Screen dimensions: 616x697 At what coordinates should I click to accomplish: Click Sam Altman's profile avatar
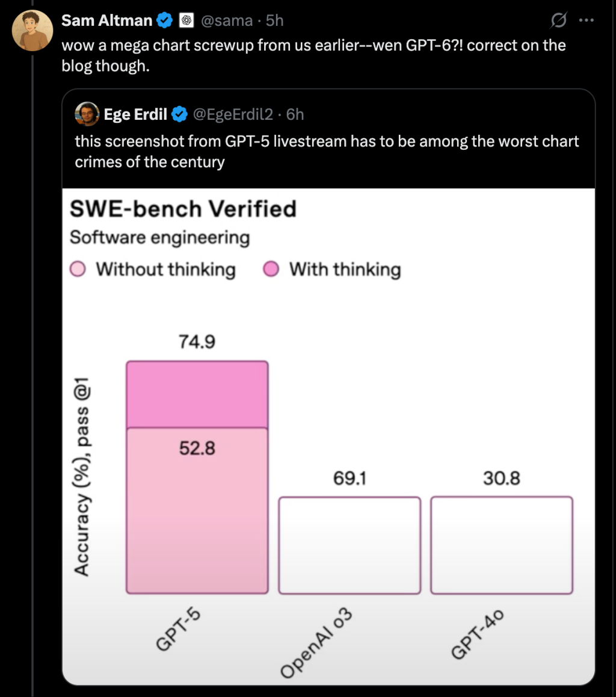32,31
